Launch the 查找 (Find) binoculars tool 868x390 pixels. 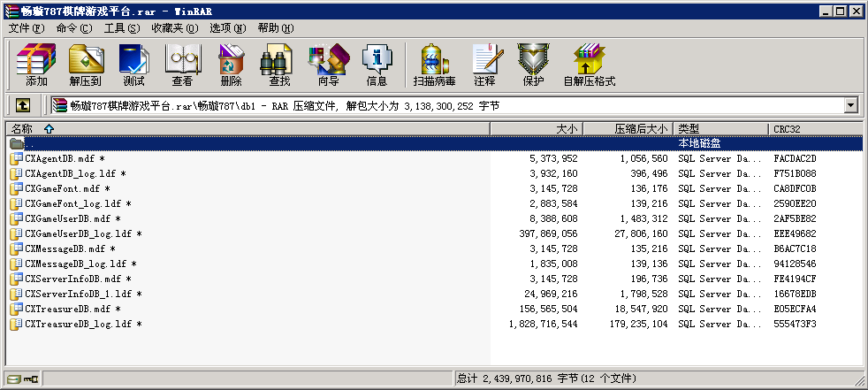(x=279, y=65)
